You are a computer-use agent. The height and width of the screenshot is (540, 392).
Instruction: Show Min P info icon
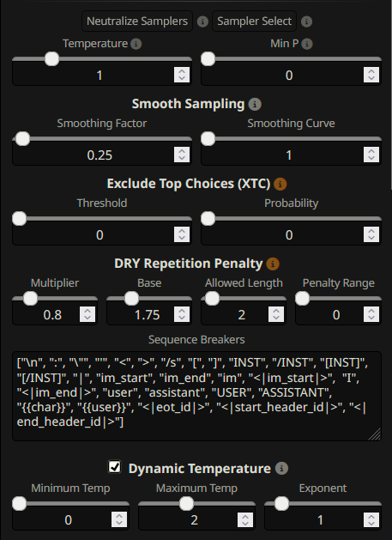click(306, 44)
